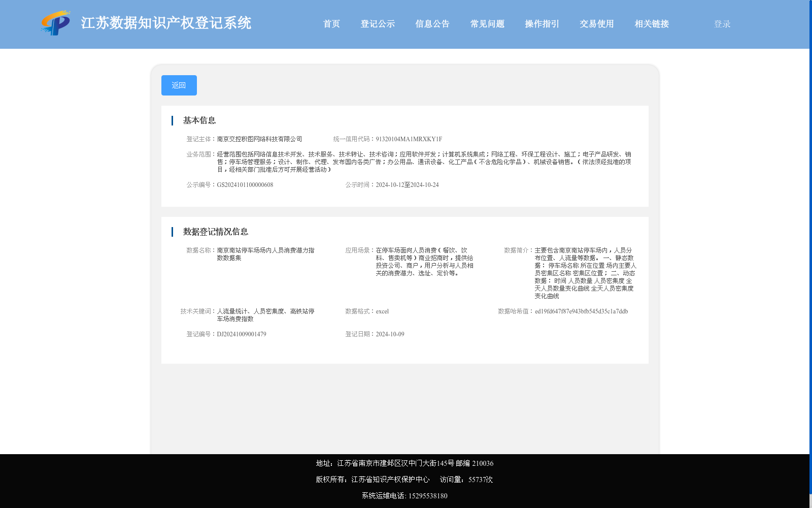Screen dimensions: 812x508
Task: Select footer address 汉中门大街145号 line
Action: point(404,463)
